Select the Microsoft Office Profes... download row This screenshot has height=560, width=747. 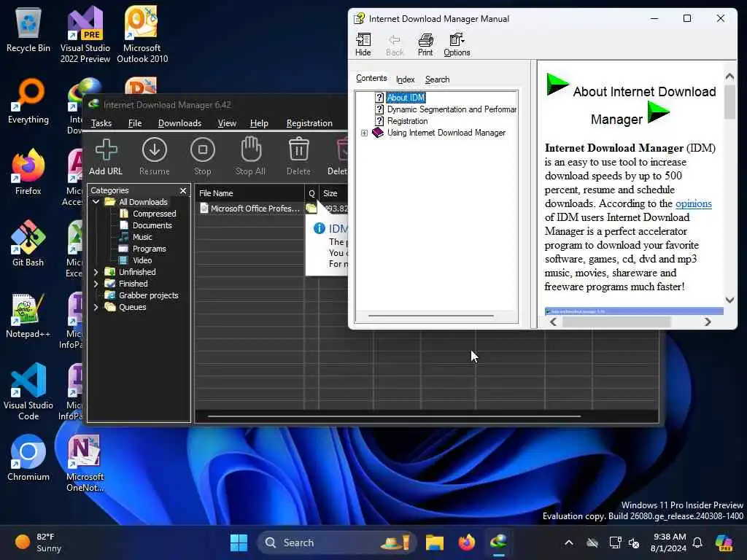pyautogui.click(x=255, y=209)
